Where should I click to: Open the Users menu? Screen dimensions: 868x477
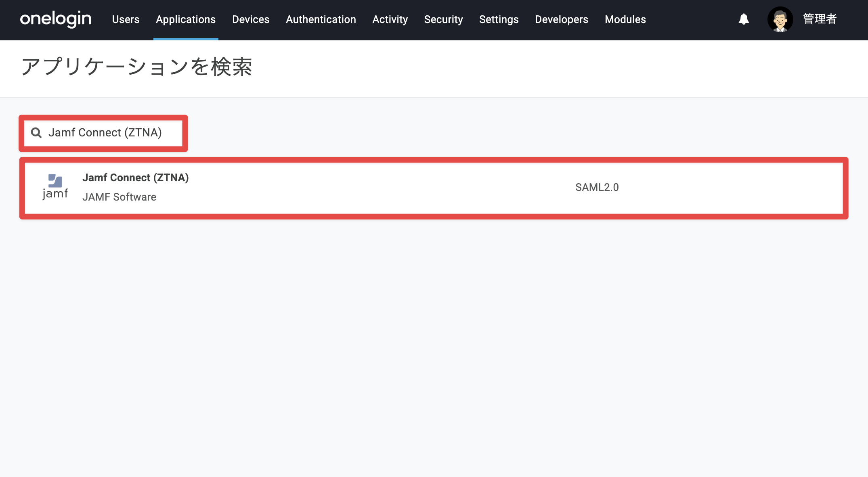pos(126,19)
